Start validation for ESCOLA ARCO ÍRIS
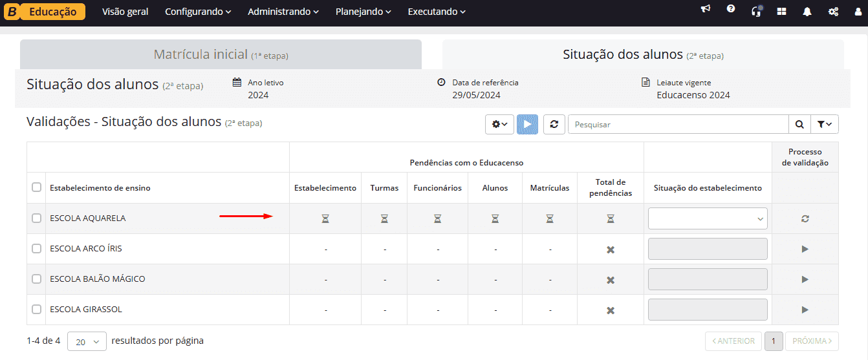Image resolution: width=868 pixels, height=360 pixels. coord(805,249)
